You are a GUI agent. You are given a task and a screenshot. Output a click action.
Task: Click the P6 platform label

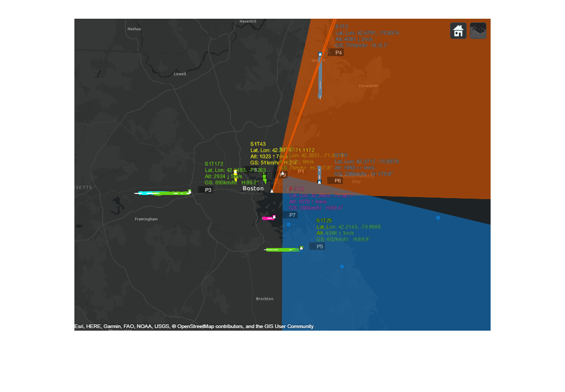[x=336, y=180]
